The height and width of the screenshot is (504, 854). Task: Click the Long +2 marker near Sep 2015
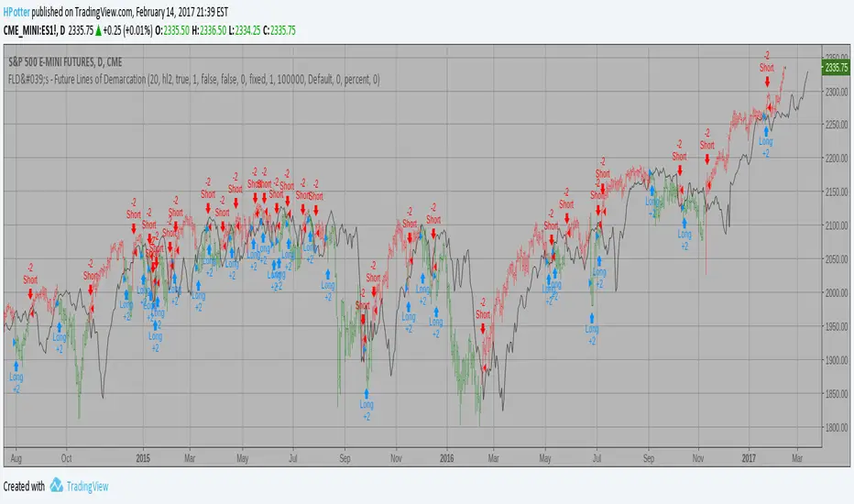[x=328, y=286]
